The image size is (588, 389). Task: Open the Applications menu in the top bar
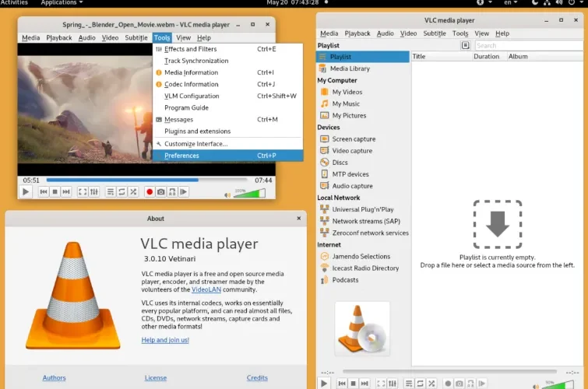coord(62,2)
